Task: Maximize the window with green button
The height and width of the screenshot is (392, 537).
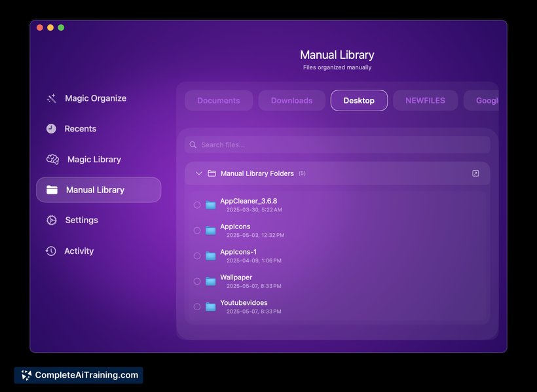Action: tap(61, 27)
